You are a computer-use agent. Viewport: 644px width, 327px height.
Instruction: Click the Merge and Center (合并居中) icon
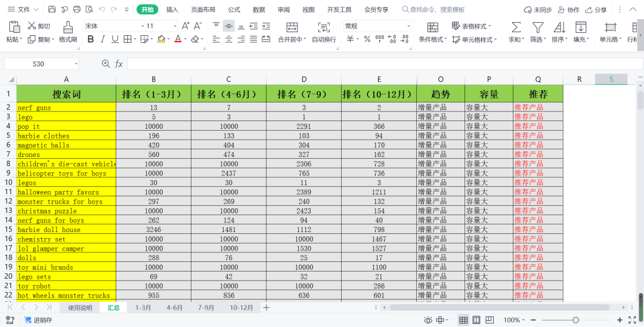click(292, 27)
